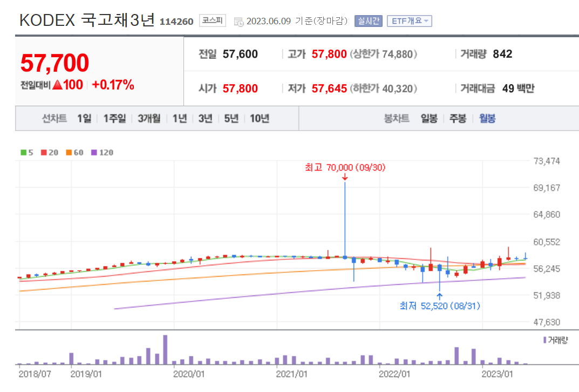Switch to 주봉 weekly candle chart
The width and height of the screenshot is (579, 392).
[458, 119]
